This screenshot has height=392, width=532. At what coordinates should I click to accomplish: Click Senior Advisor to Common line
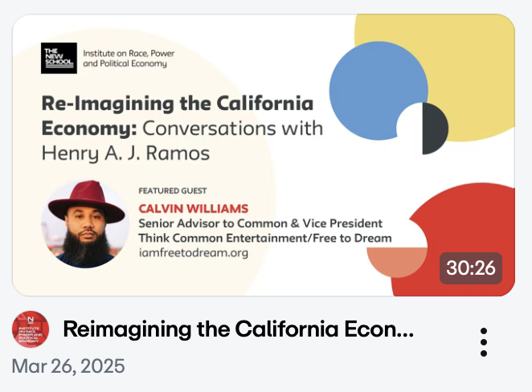point(260,223)
